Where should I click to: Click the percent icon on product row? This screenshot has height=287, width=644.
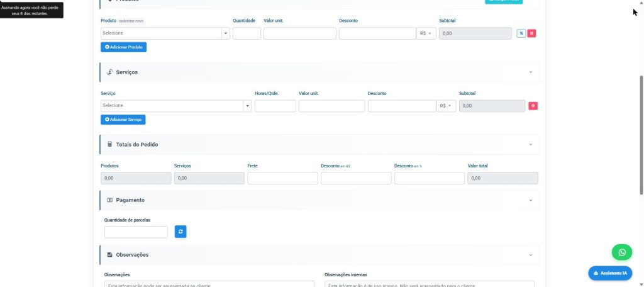521,33
